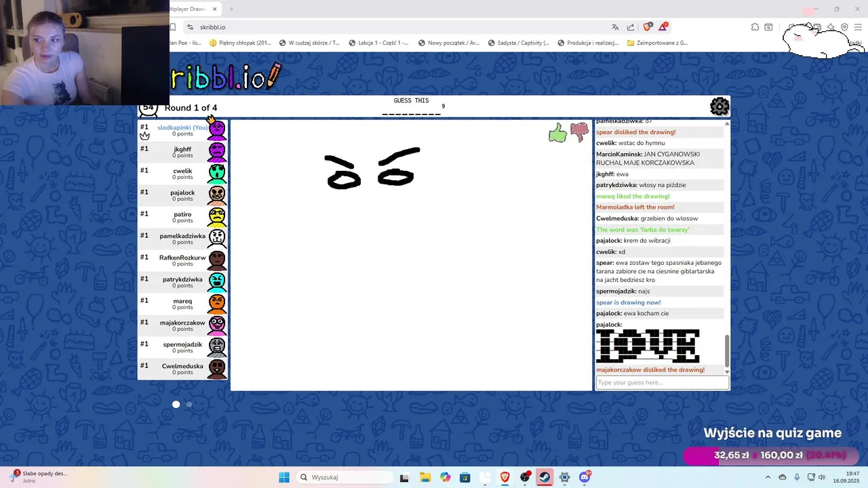The width and height of the screenshot is (868, 488).
Task: Click patrykdziwka's cyan avatar
Action: coord(217,282)
